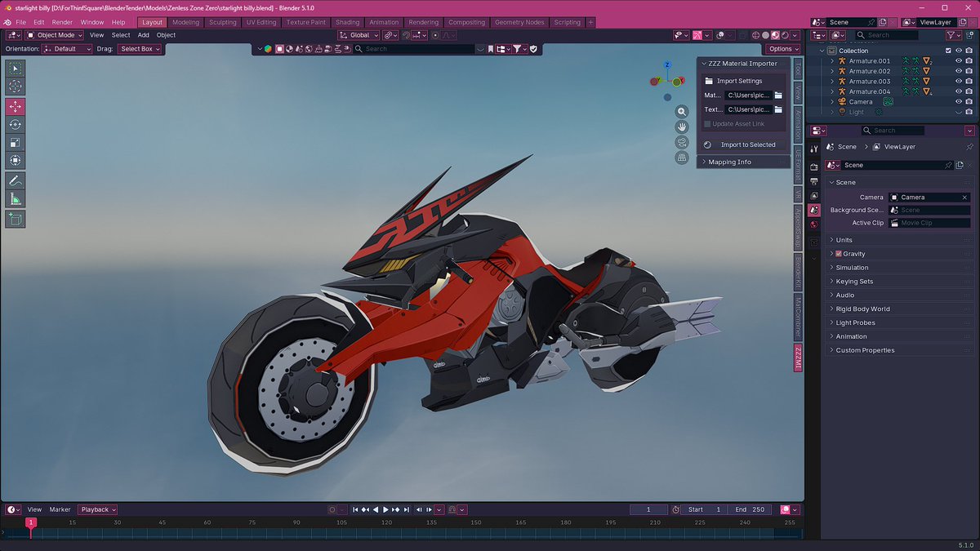Open the World properties tab icon
This screenshot has height=551, width=980.
coord(814,224)
